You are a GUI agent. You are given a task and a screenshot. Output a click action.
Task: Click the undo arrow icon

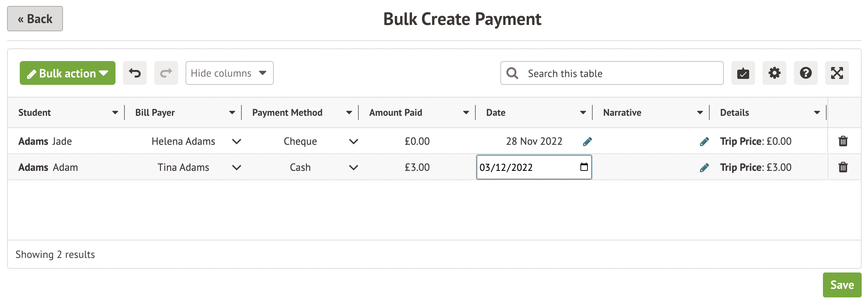[135, 73]
